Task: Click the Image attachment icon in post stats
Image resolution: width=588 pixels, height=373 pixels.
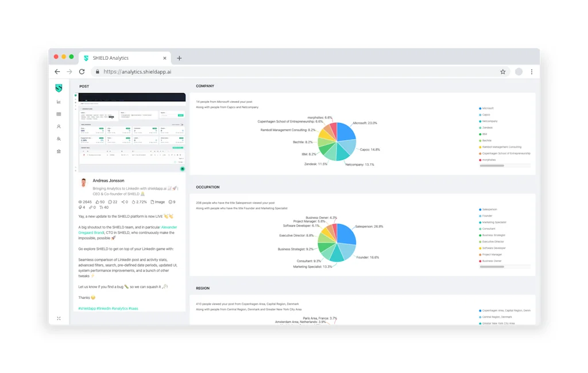Action: coord(153,202)
